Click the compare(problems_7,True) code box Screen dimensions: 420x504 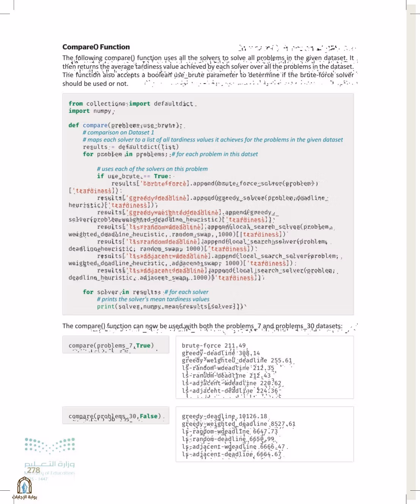coord(116,345)
